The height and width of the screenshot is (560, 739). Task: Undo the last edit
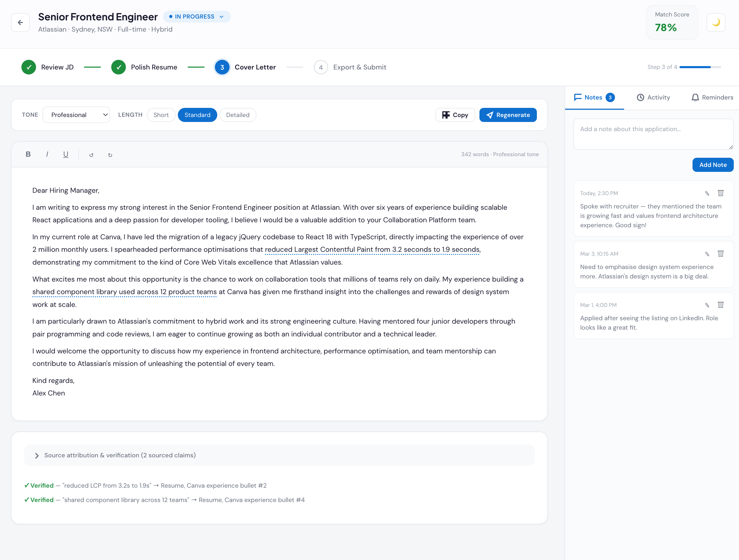tap(91, 154)
